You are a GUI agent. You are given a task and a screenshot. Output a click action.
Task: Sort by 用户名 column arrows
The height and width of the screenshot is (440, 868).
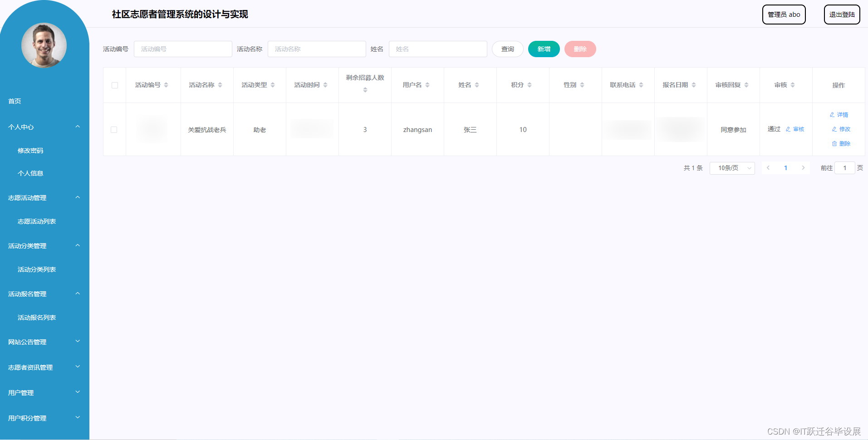tap(427, 85)
